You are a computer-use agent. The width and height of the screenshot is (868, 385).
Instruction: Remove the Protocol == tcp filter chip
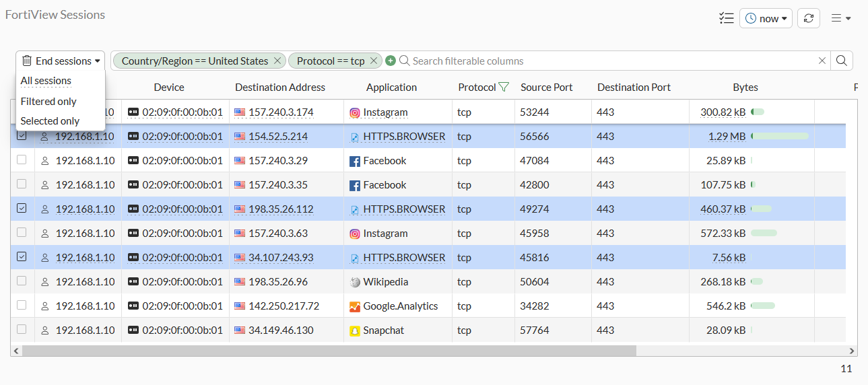374,61
